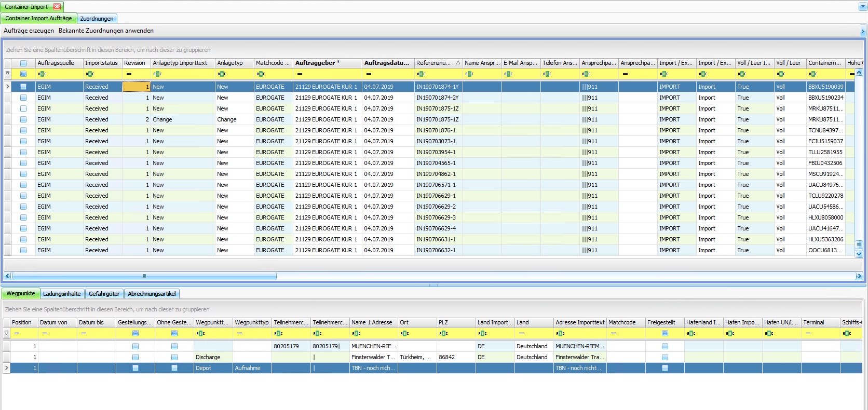Click horizontal scrollbar left arrow
The height and width of the screenshot is (410, 868).
[7, 276]
